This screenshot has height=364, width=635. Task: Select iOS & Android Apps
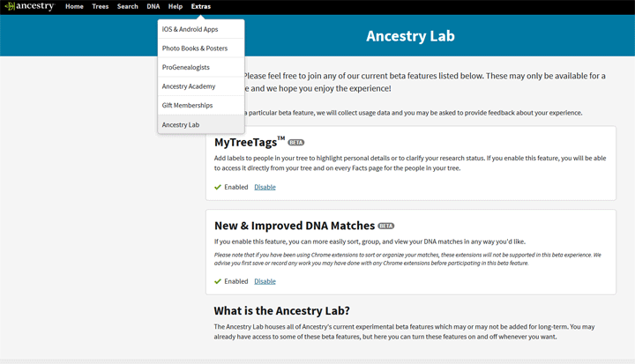(x=201, y=29)
